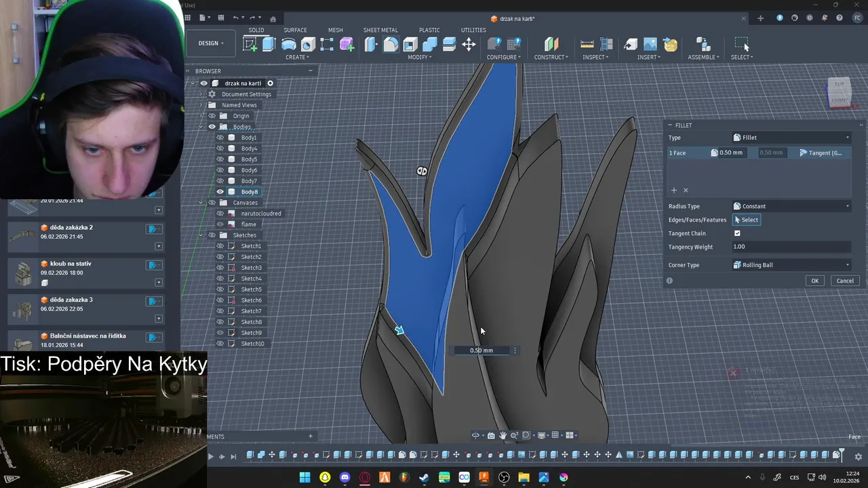Select the Hole tool in Create
The height and width of the screenshot is (488, 868).
coord(308,45)
